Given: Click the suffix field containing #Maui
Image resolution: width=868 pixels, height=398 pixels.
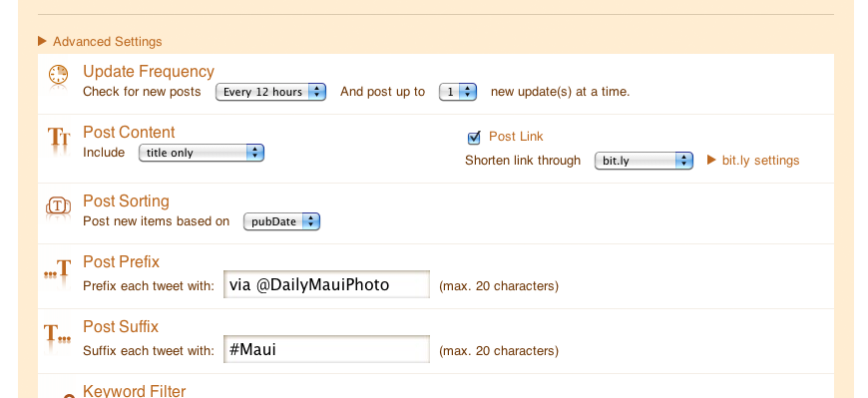Looking at the screenshot, I should (x=326, y=349).
